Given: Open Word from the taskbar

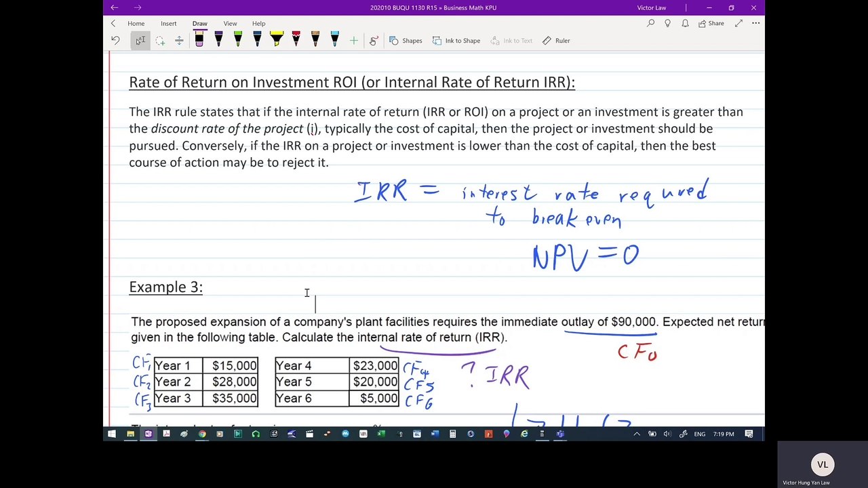Looking at the screenshot, I should (x=435, y=434).
